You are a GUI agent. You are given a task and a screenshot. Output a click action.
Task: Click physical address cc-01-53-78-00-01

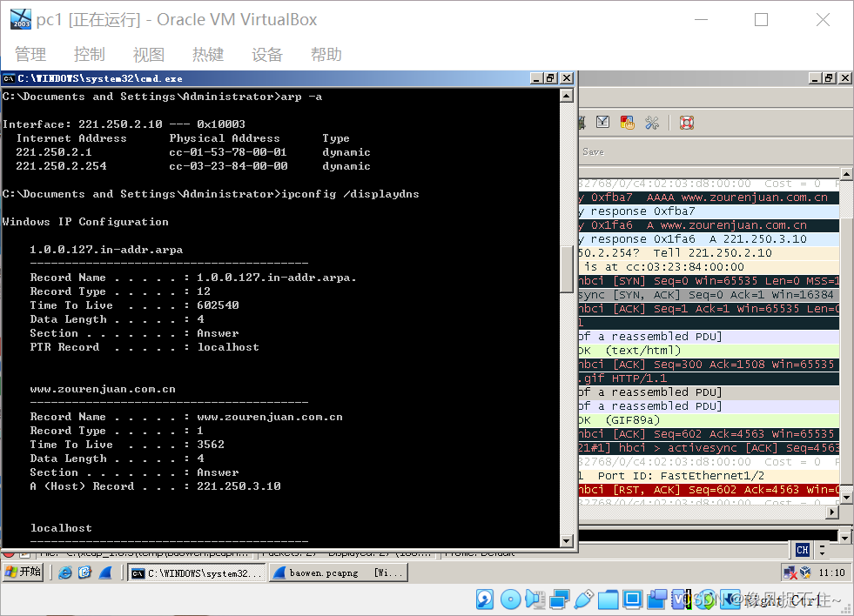pos(228,151)
